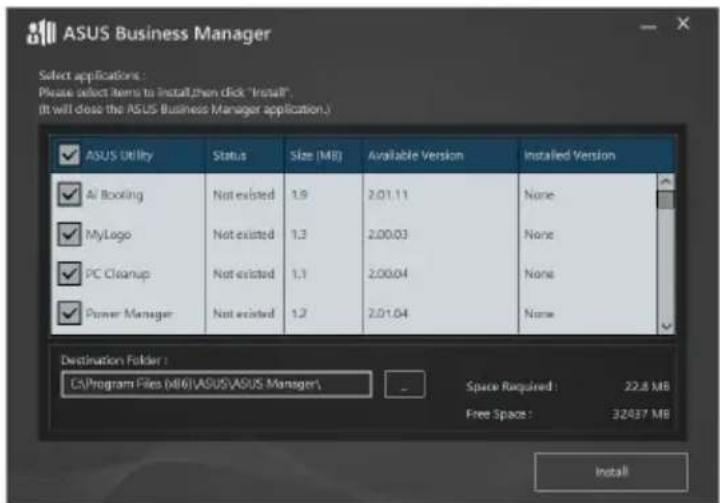Click the list scrollbar up arrow
This screenshot has height=503, width=720.
coord(666,182)
